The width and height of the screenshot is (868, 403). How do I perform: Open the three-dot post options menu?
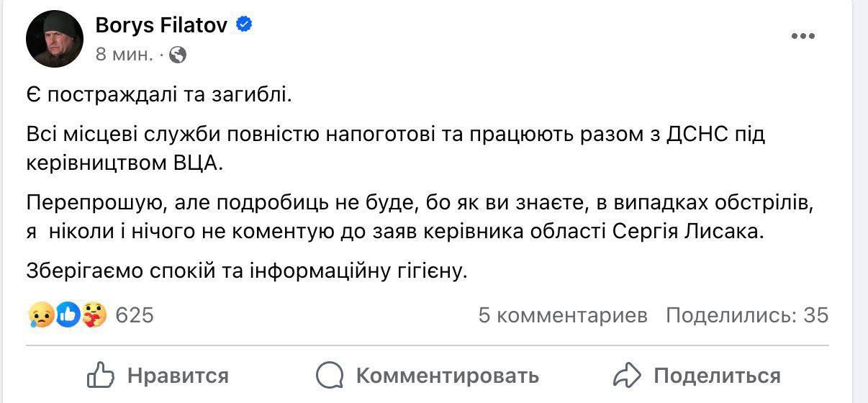[803, 37]
